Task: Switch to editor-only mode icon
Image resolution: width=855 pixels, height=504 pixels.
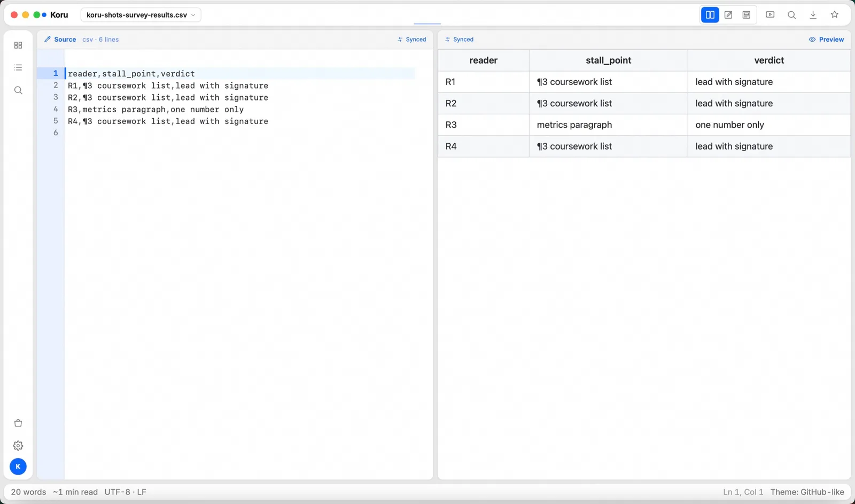Action: 728,15
